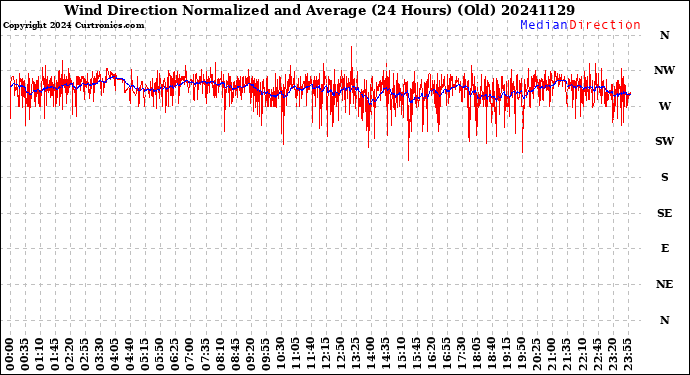Click the 09:55 time axis label
Viewport: 690px width, 375px height.
pos(265,354)
